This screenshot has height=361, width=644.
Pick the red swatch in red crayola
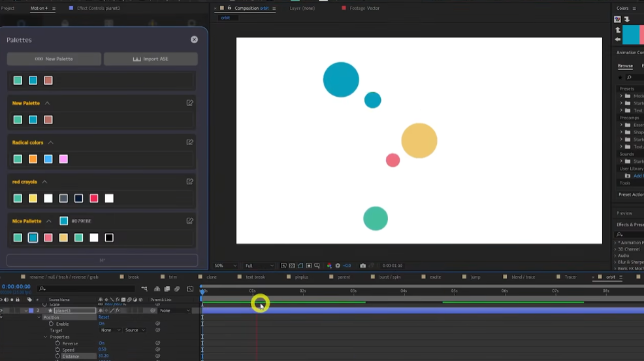click(x=93, y=199)
